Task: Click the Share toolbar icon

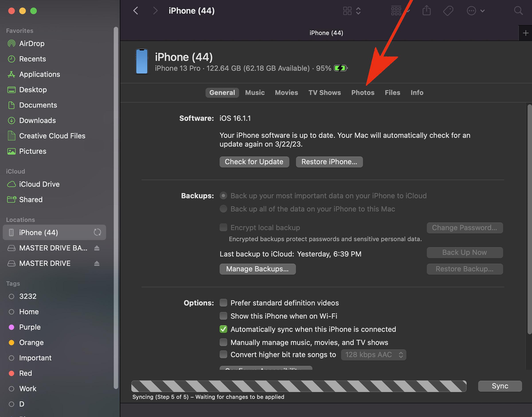Action: coord(426,11)
